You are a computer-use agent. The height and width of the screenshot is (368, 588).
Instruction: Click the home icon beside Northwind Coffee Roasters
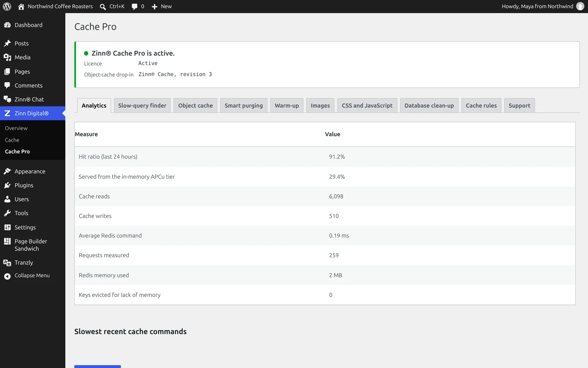point(21,6)
